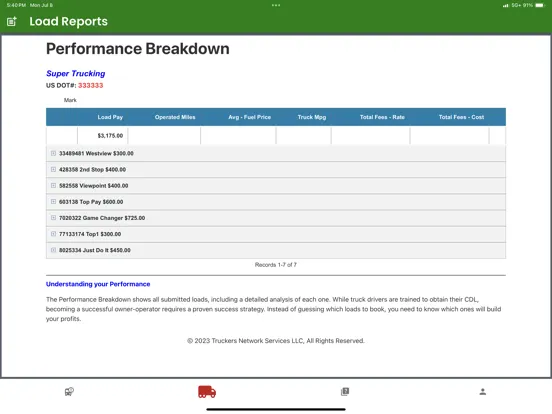Click the Super Trucking company name
This screenshot has height=414, width=552.
pos(76,74)
